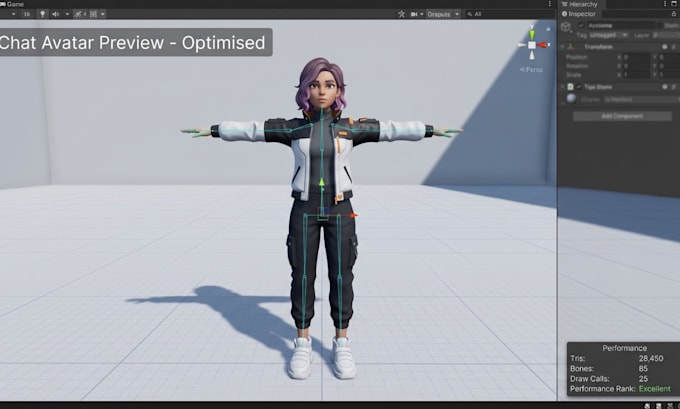Switch to the Game tab
Viewport: 680px width, 409px height.
tap(13, 4)
